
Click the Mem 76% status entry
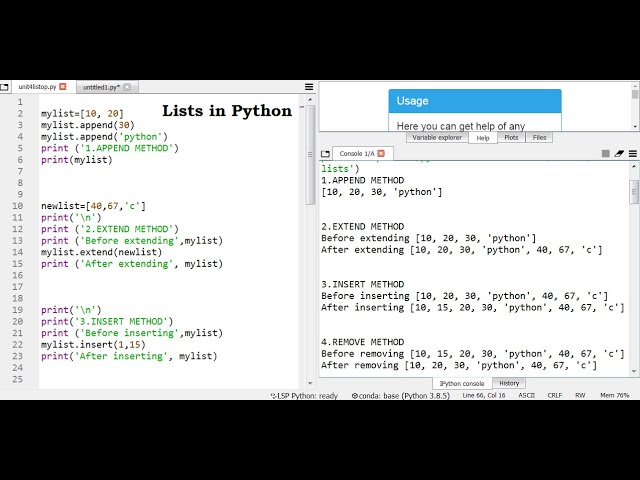tap(614, 396)
